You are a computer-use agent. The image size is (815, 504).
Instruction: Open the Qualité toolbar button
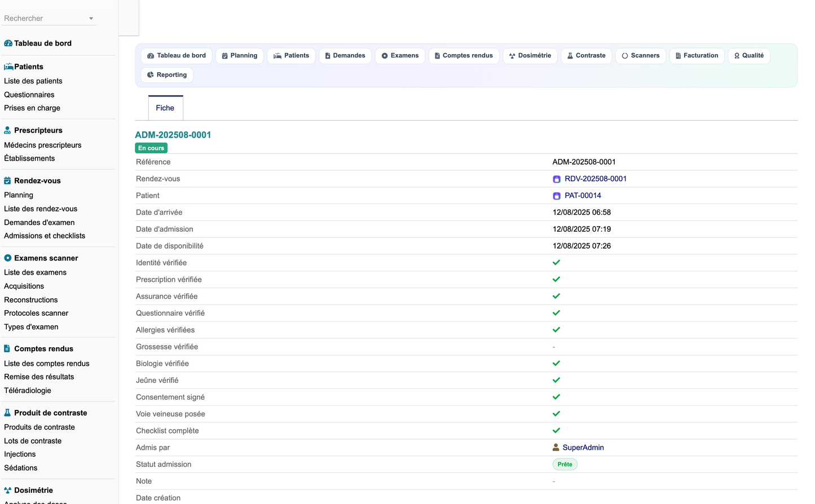pos(749,56)
